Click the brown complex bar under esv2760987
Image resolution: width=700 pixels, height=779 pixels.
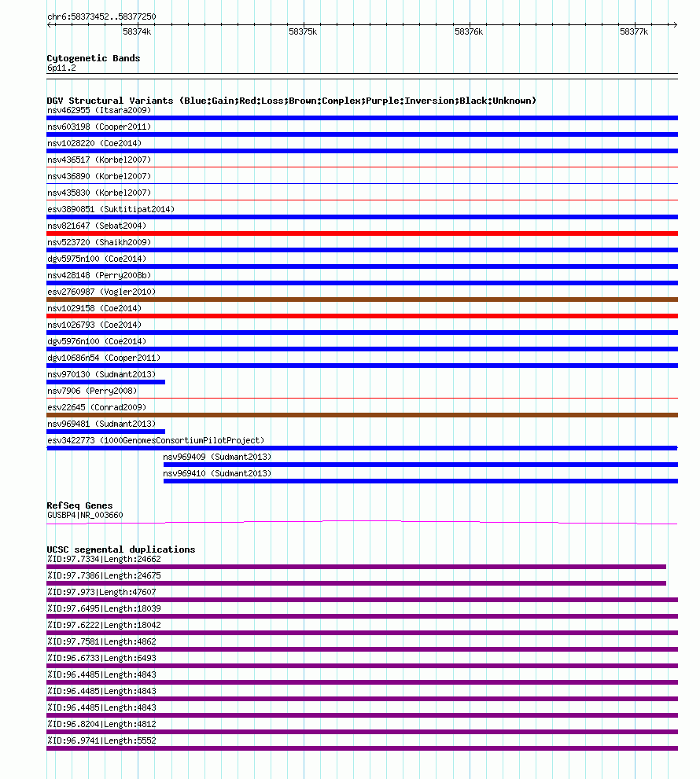[x=363, y=299]
